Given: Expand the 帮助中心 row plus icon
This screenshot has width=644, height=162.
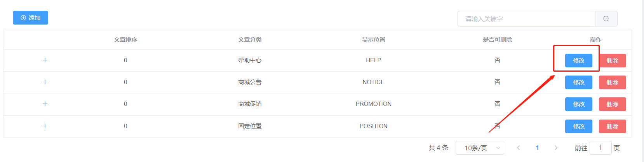Looking at the screenshot, I should pos(45,60).
